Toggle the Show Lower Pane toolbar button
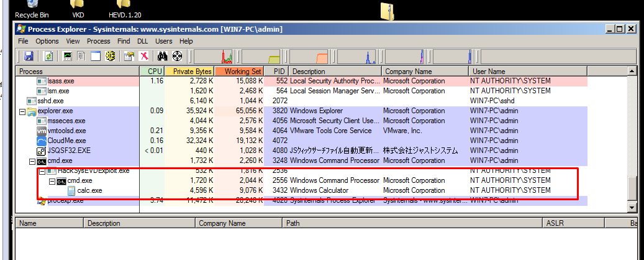 [96, 57]
